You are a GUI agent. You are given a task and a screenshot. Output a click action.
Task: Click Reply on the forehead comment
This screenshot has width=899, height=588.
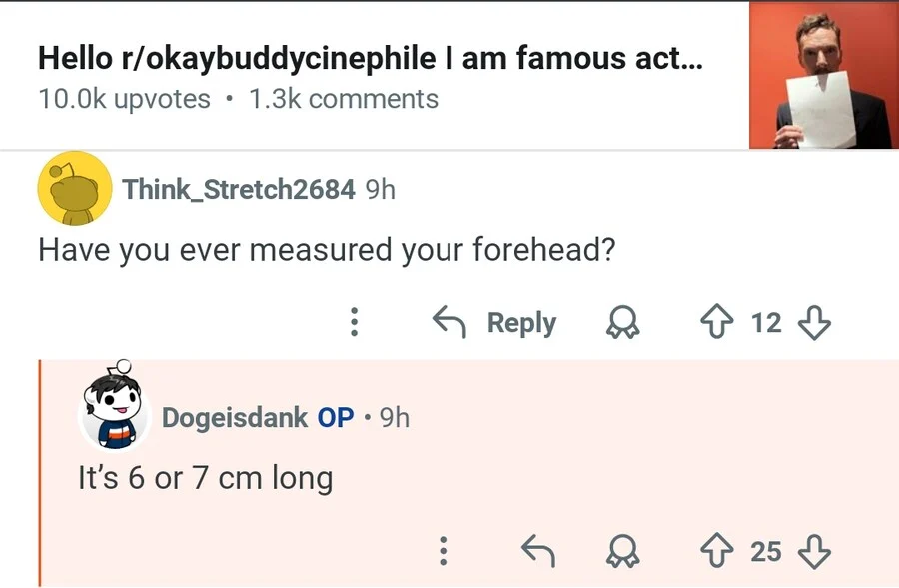(x=494, y=322)
